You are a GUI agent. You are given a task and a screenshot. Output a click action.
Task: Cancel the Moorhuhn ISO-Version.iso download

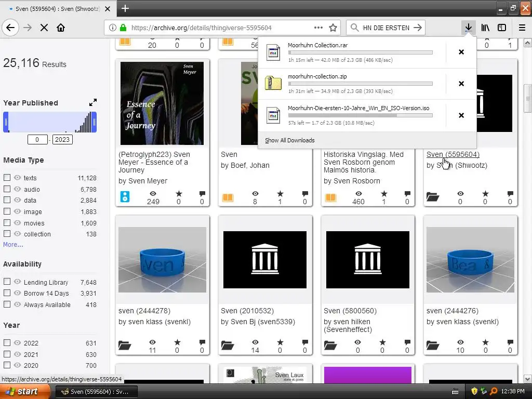[x=461, y=115]
